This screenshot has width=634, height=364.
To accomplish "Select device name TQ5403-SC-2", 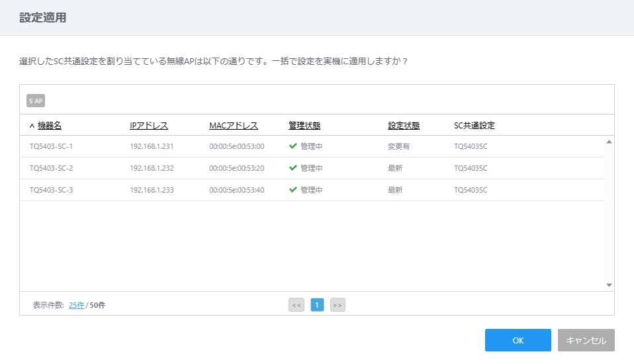I will (51, 168).
